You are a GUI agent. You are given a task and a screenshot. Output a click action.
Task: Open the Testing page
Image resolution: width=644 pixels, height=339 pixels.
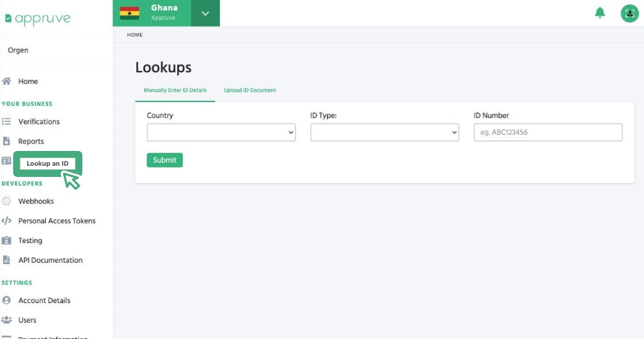coord(30,241)
